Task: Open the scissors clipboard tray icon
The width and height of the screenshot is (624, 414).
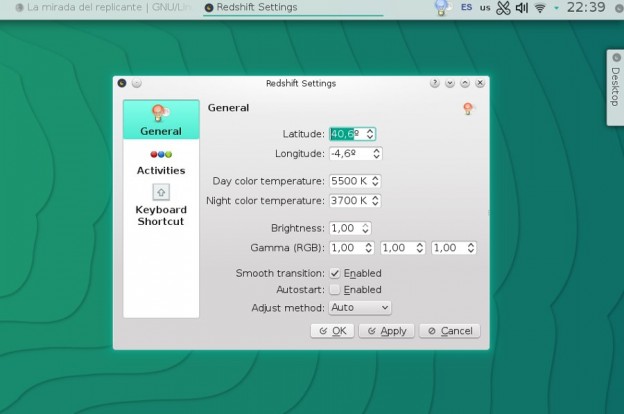Action: pos(503,8)
